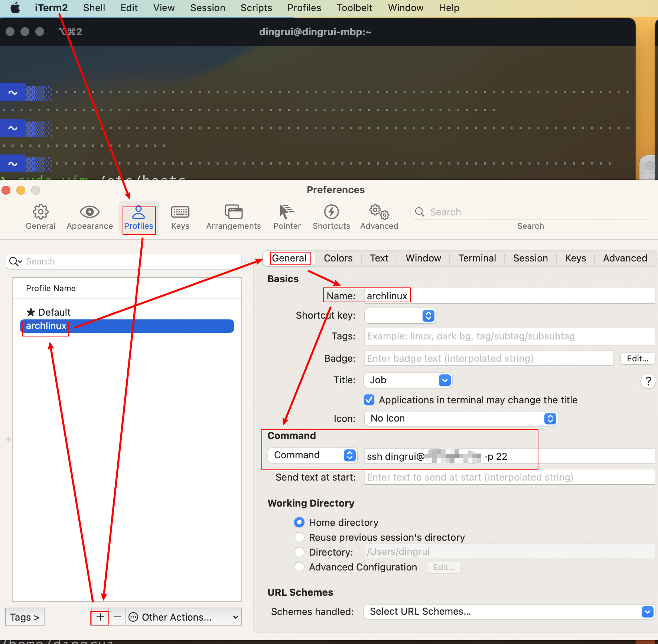Click the Tags > button

pos(25,617)
